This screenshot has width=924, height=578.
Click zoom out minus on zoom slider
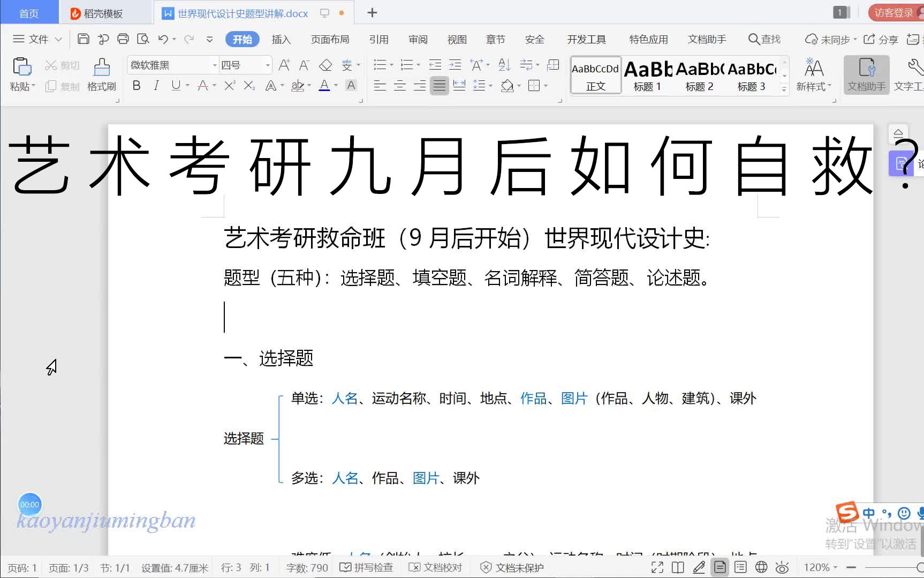(852, 567)
